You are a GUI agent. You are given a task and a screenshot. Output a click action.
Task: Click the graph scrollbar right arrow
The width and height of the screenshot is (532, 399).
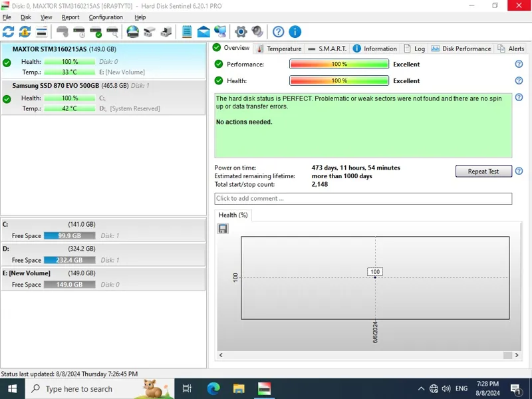click(517, 355)
